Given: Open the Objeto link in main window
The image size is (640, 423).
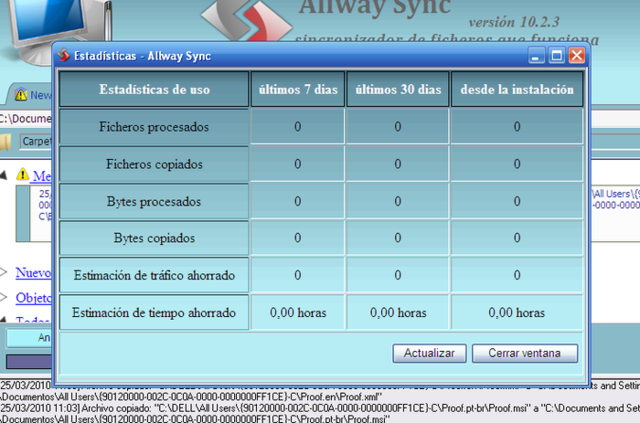Looking at the screenshot, I should [34, 298].
